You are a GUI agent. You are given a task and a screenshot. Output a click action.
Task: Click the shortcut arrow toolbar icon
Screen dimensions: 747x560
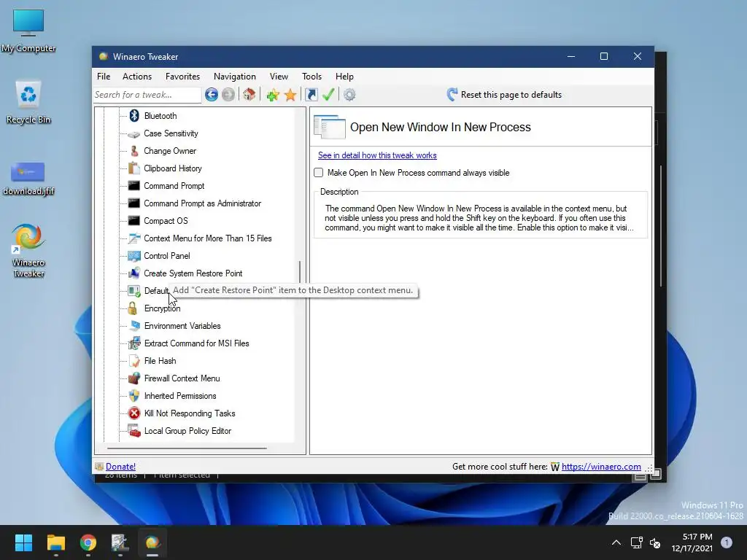click(311, 95)
